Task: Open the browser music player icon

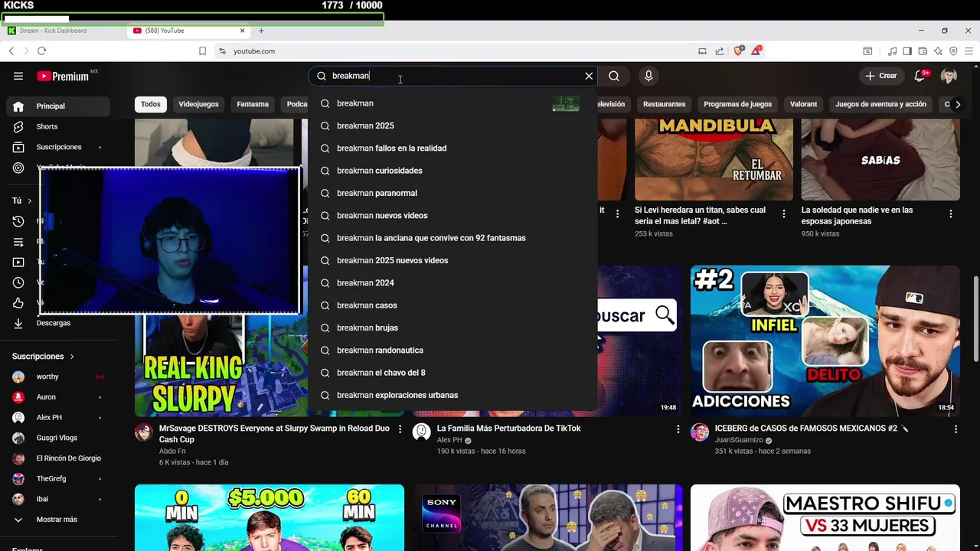Action: tap(893, 51)
